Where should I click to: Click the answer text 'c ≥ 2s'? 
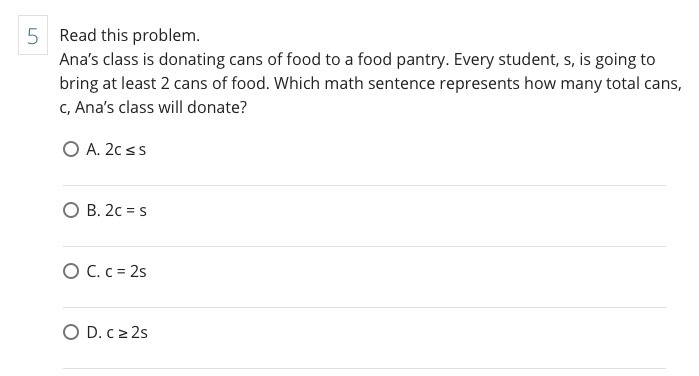[127, 333]
